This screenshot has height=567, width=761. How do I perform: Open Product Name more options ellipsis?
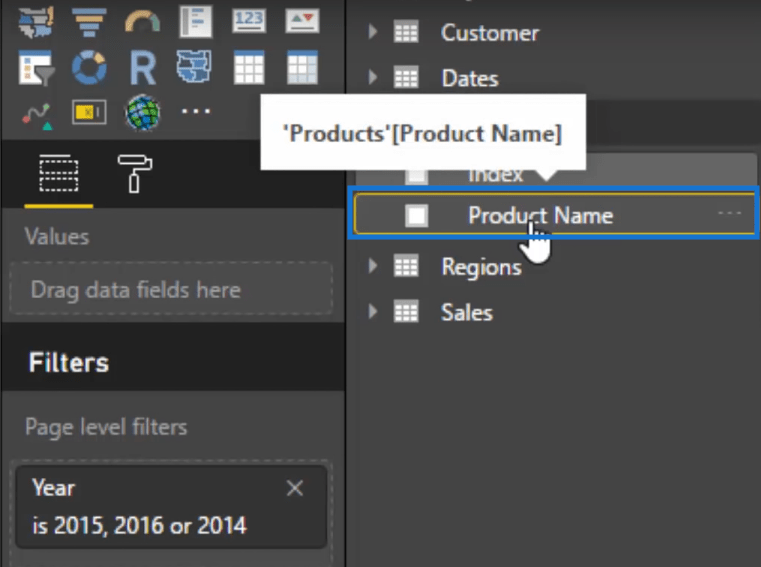729,213
